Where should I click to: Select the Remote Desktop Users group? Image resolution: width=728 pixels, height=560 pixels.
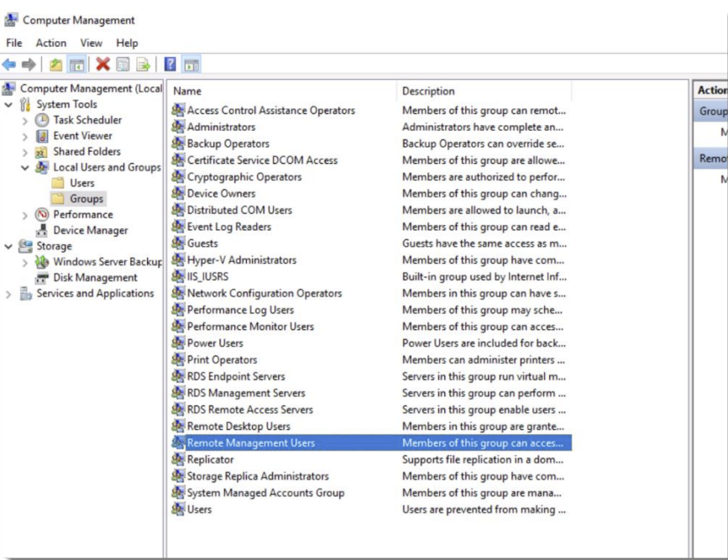click(238, 427)
